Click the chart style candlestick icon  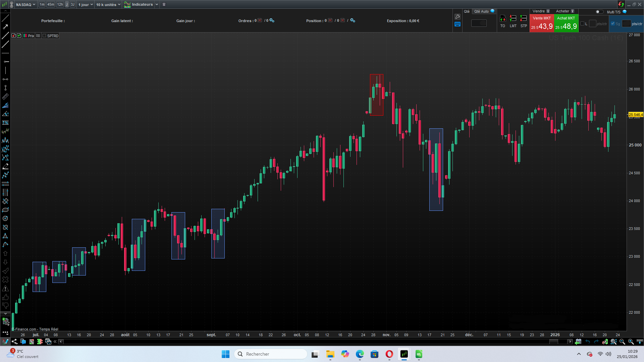4,5
